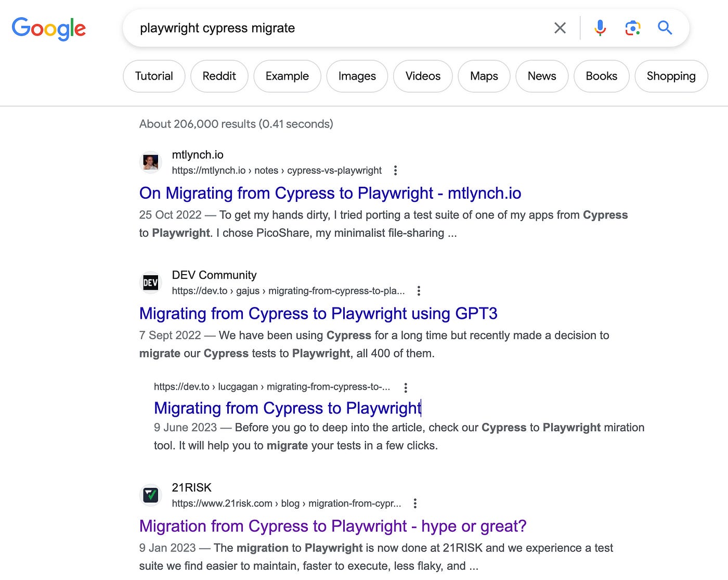The width and height of the screenshot is (728, 580).
Task: Click the mtlynch.io site name
Action: (198, 154)
